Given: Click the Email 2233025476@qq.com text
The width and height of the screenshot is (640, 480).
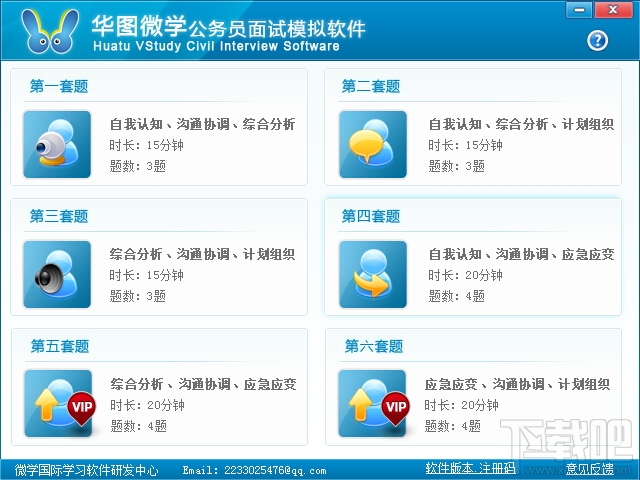Looking at the screenshot, I should click(x=255, y=471).
